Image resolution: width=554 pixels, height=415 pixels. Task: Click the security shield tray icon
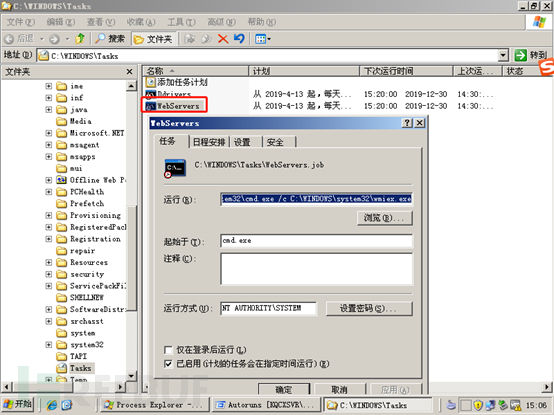coord(478,405)
